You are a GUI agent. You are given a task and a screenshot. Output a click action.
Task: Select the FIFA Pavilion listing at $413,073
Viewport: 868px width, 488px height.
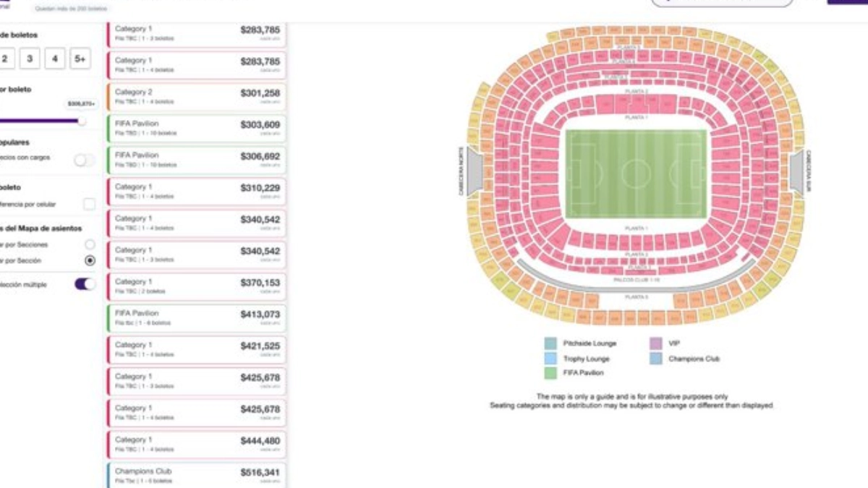click(x=196, y=318)
